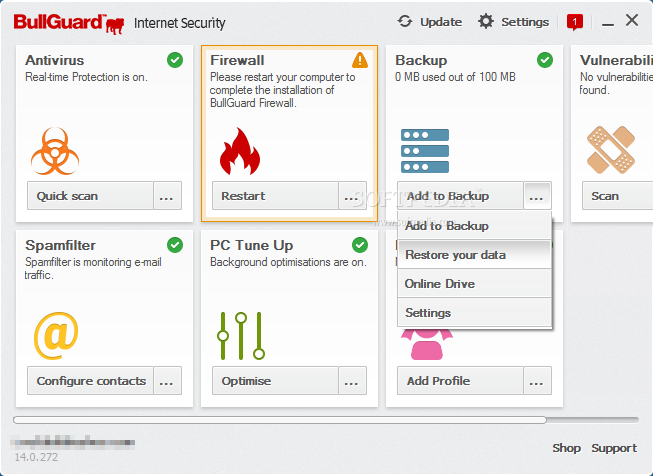
Task: Click the Spamfilter green checkmark status icon
Action: click(x=175, y=245)
